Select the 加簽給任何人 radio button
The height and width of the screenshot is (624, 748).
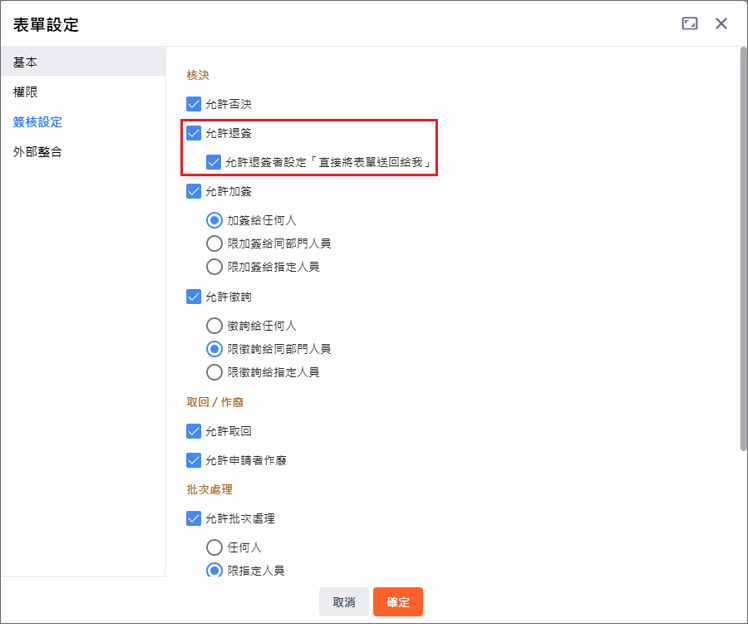(x=214, y=220)
